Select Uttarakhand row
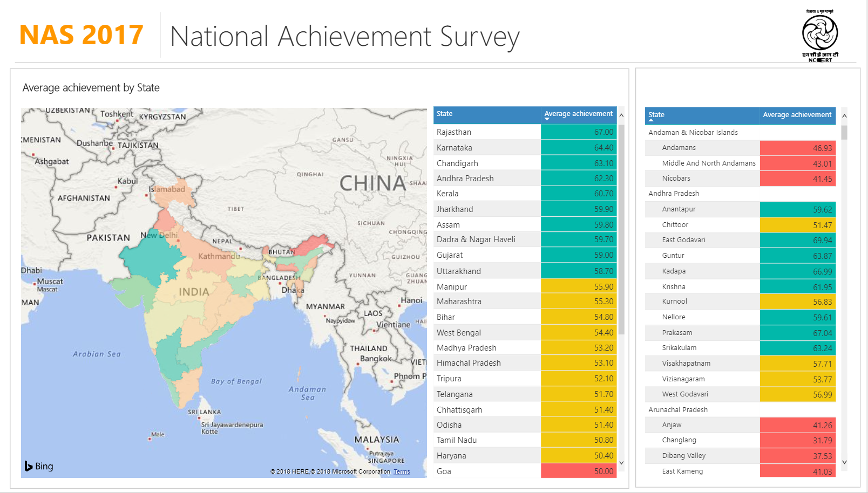This screenshot has width=868, height=493. pos(525,271)
